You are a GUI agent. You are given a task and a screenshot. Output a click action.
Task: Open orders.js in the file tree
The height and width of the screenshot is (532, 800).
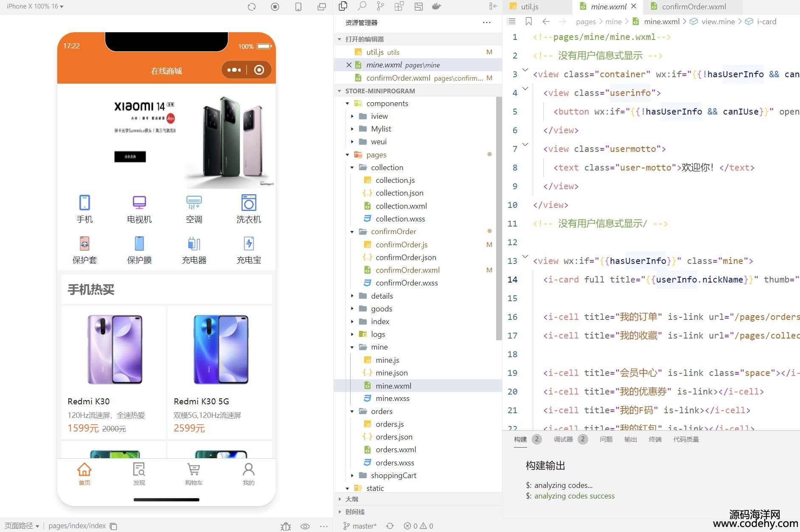pyautogui.click(x=389, y=424)
